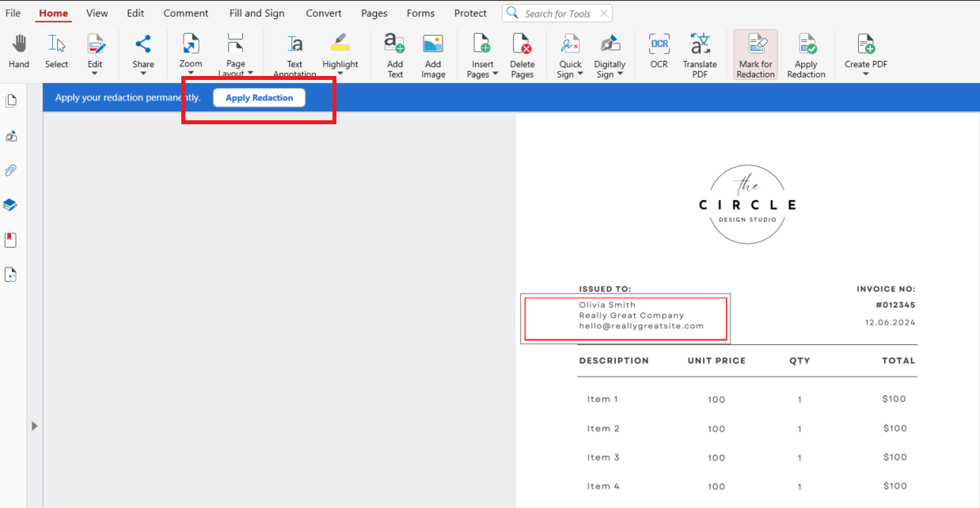This screenshot has height=508, width=980.
Task: Click the Item 1 row label
Action: (x=603, y=400)
